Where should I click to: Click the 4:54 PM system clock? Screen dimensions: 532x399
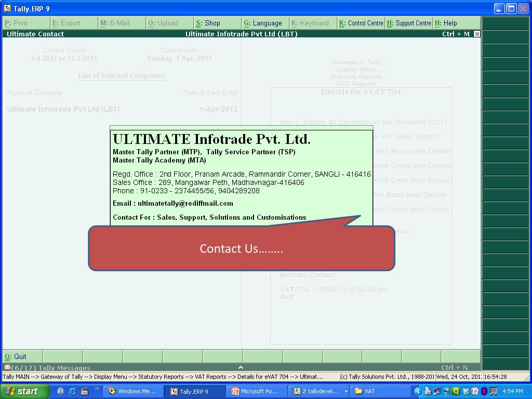(512, 391)
